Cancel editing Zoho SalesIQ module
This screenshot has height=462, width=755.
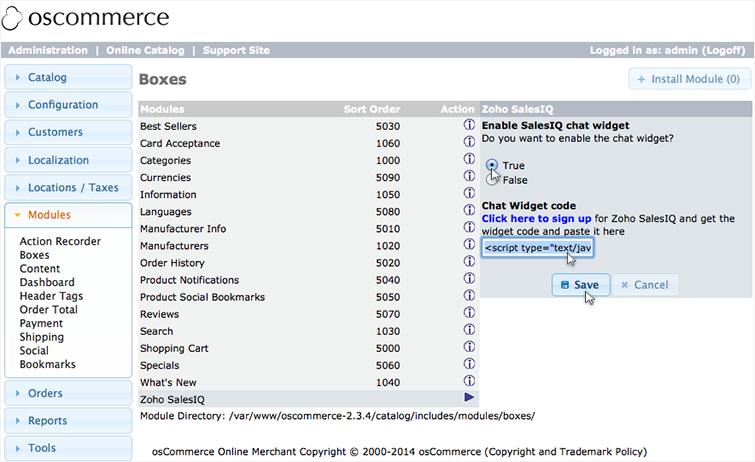coord(645,285)
